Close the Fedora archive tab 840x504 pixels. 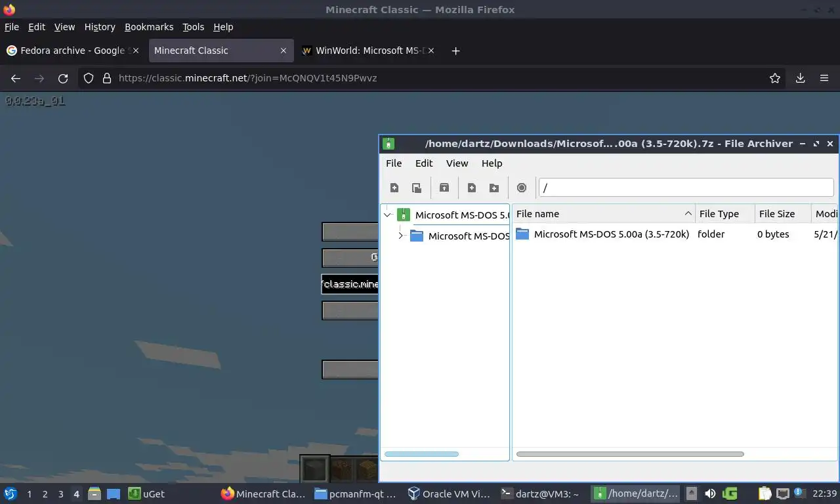click(x=136, y=51)
